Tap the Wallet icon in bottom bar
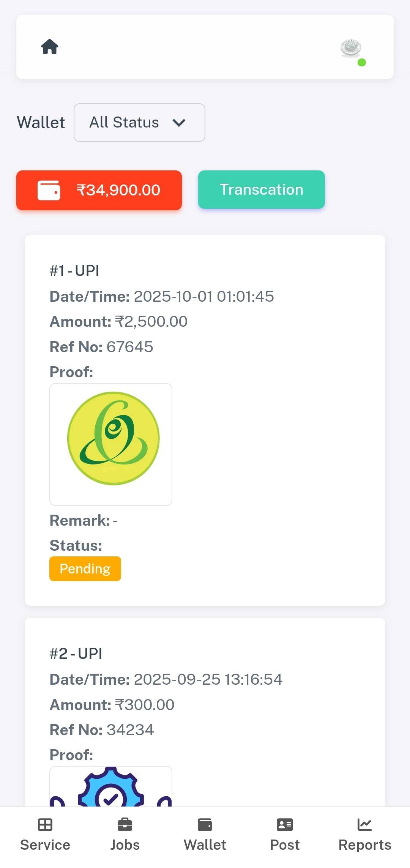Image resolution: width=410 pixels, height=868 pixels. 205,825
